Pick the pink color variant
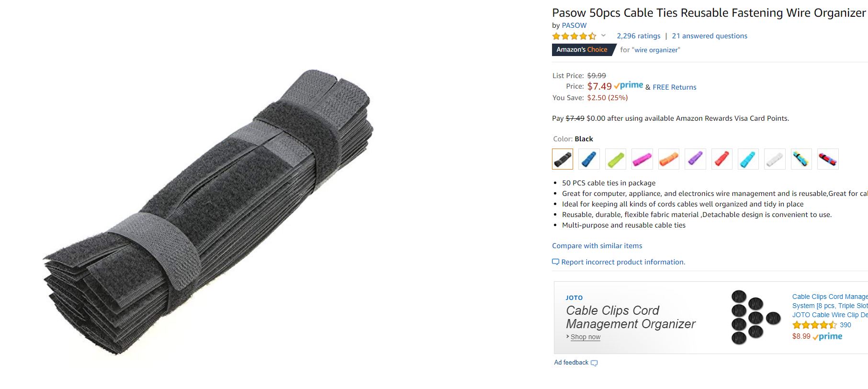The height and width of the screenshot is (389, 868). pos(642,159)
